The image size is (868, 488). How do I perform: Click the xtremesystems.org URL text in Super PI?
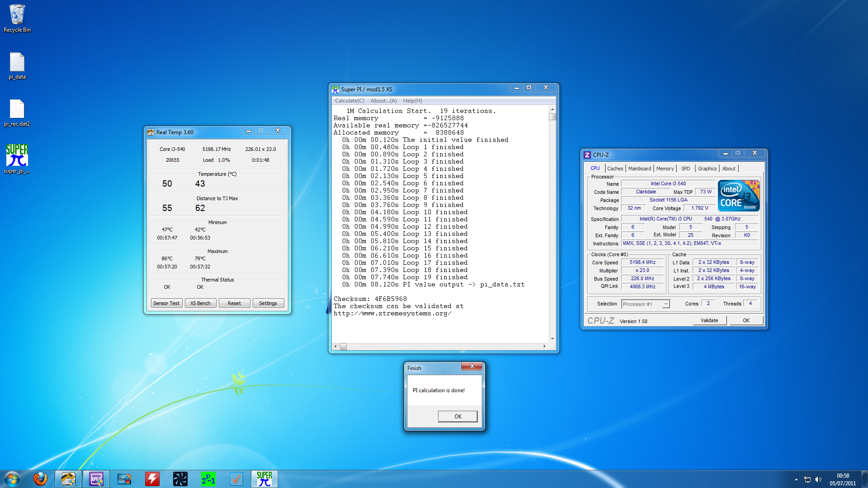coord(392,313)
